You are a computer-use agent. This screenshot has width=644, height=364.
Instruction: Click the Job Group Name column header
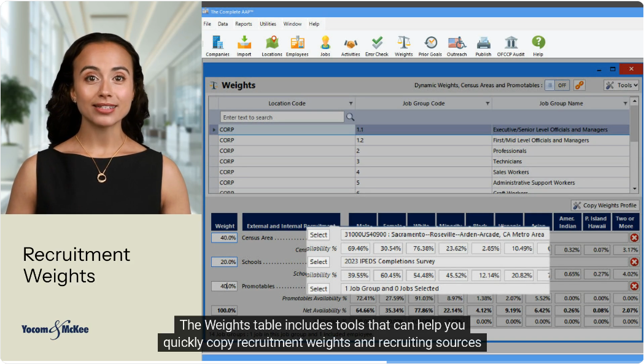point(561,104)
